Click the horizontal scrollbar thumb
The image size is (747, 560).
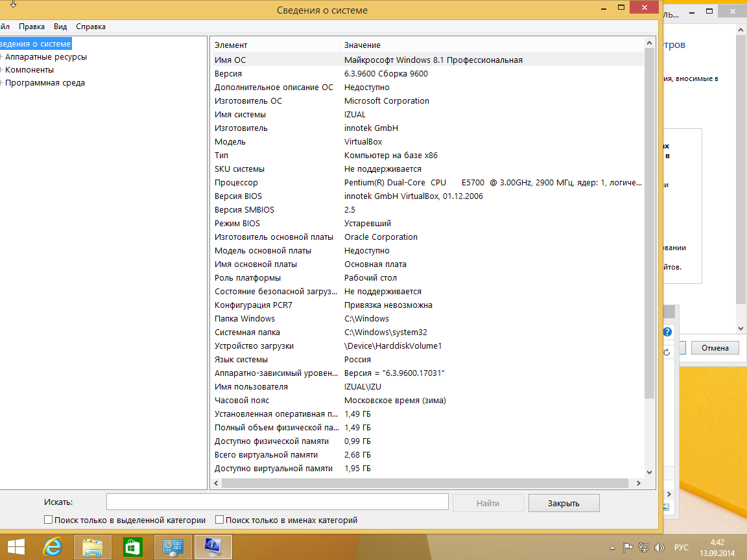click(x=425, y=483)
